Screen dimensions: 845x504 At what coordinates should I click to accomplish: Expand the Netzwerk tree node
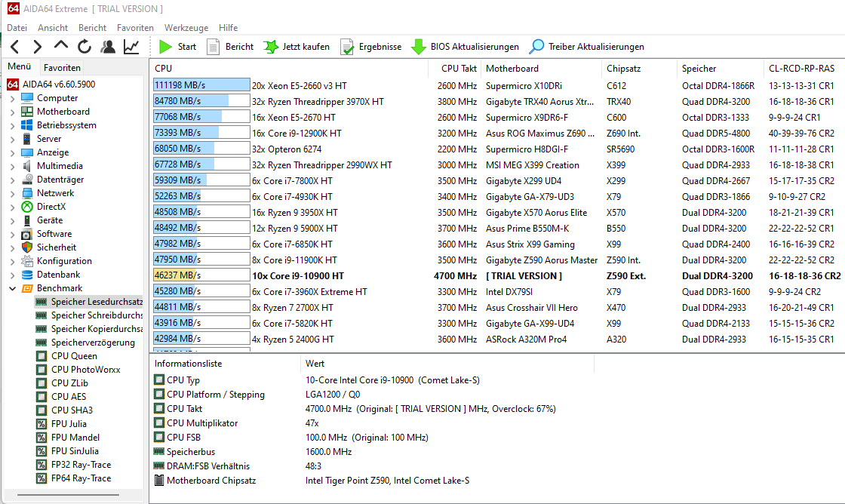coord(12,193)
